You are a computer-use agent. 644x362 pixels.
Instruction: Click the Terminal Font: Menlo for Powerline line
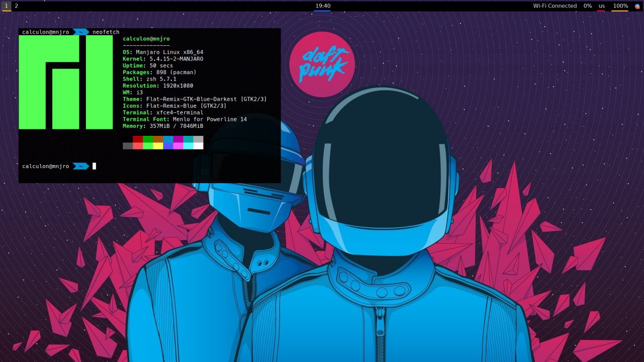point(185,119)
